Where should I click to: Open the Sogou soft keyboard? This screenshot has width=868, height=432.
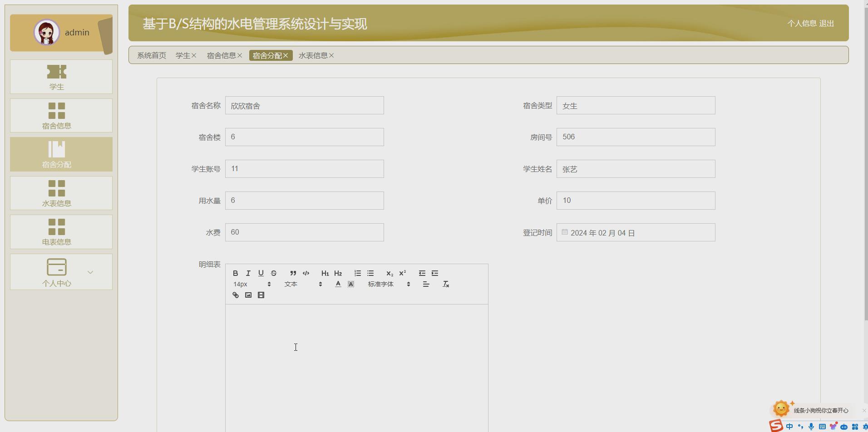[x=822, y=427]
